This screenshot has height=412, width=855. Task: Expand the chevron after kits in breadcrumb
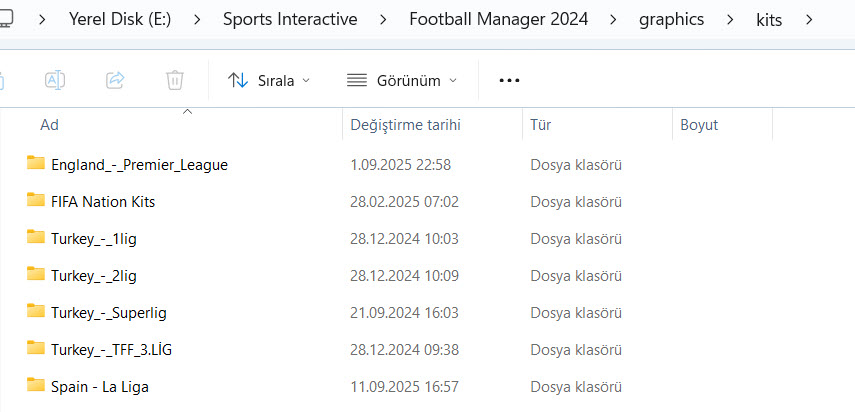[809, 19]
